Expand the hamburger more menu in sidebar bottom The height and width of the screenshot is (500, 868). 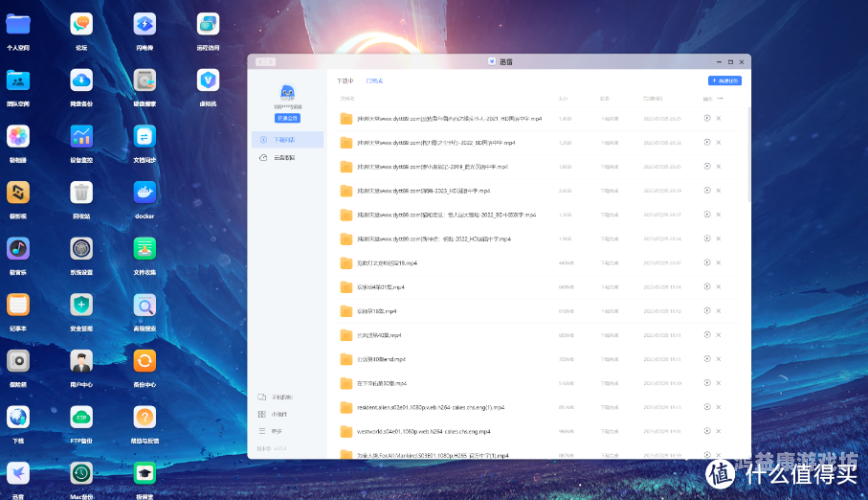pyautogui.click(x=263, y=431)
